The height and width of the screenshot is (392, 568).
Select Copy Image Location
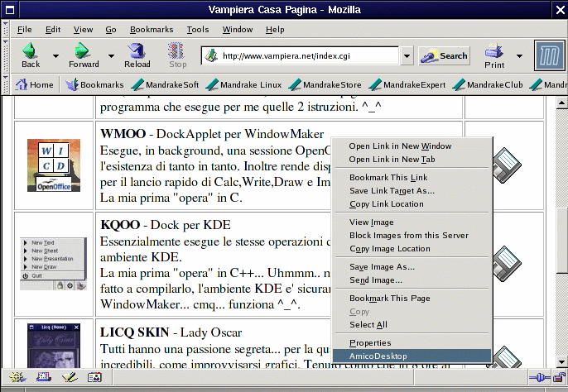(412, 249)
